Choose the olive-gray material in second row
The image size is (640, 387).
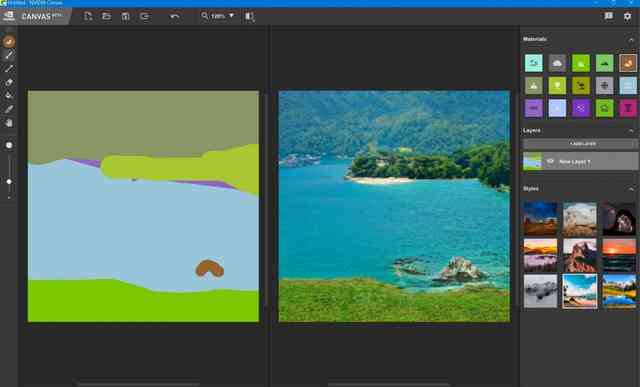pyautogui.click(x=533, y=86)
